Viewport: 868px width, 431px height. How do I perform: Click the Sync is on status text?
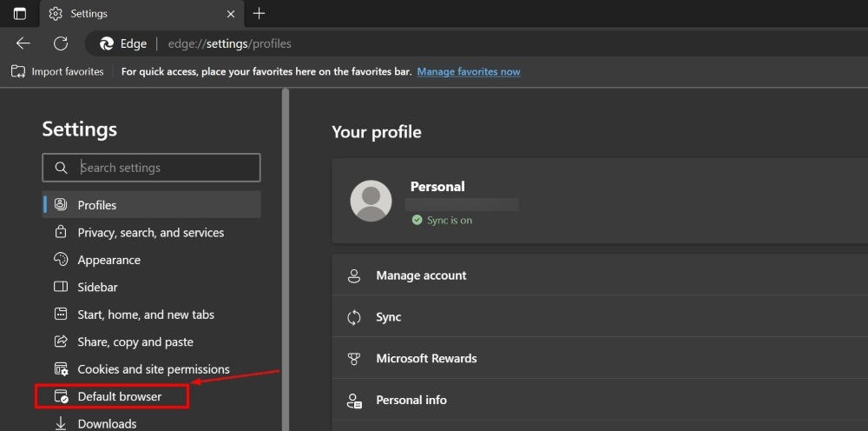click(x=450, y=220)
